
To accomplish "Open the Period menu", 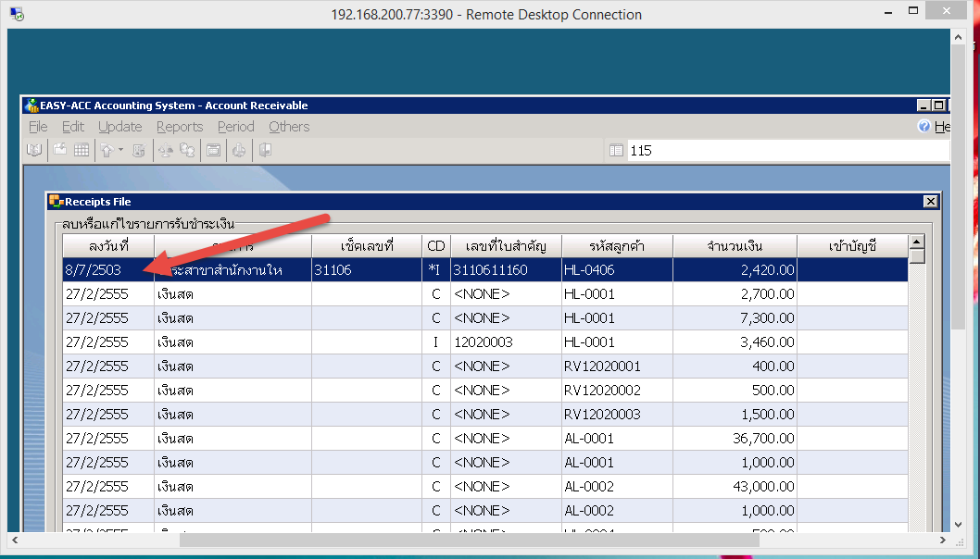I will tap(235, 127).
